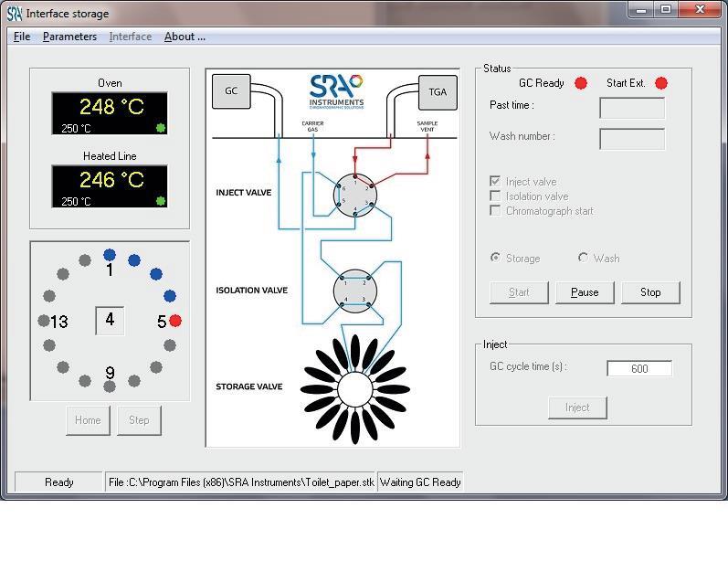Click the red position 5 dot on carousel

pyautogui.click(x=175, y=321)
